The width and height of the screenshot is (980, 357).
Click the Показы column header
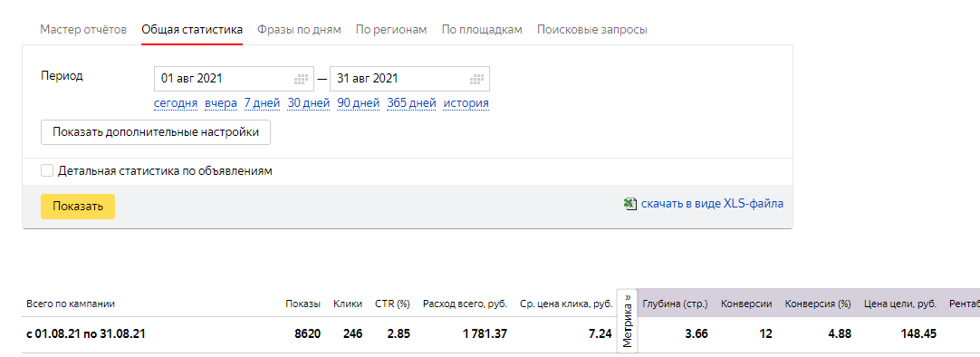[x=303, y=304]
